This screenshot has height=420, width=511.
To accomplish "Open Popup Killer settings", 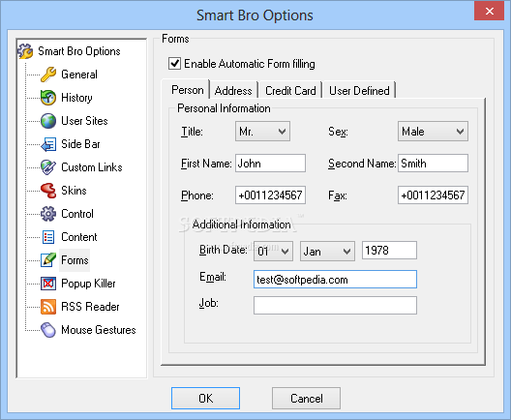I will click(x=88, y=284).
